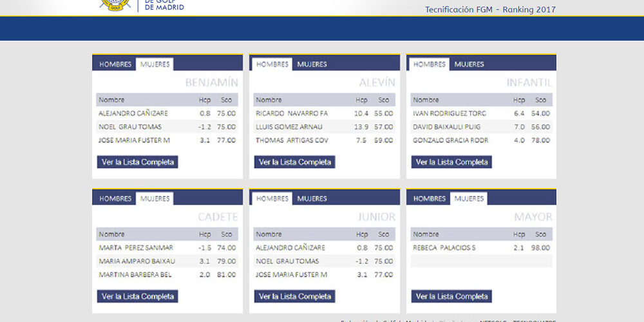
Task: Click Ivan Rodriguez entry in Infantil
Action: 481,113
